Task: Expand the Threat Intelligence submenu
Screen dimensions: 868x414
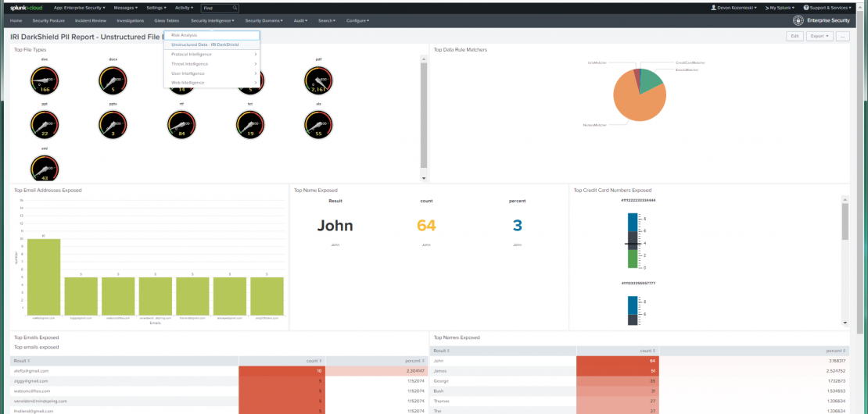Action: pyautogui.click(x=212, y=63)
